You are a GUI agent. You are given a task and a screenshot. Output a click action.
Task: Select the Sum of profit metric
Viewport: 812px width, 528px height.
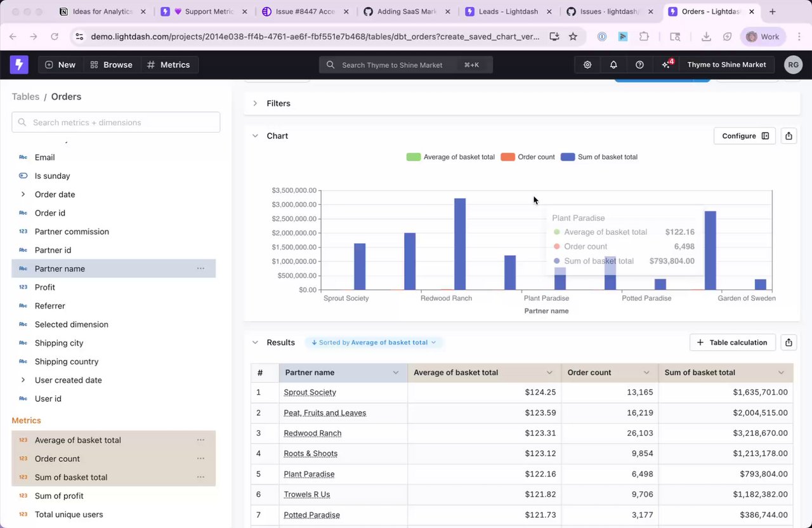(x=114, y=496)
